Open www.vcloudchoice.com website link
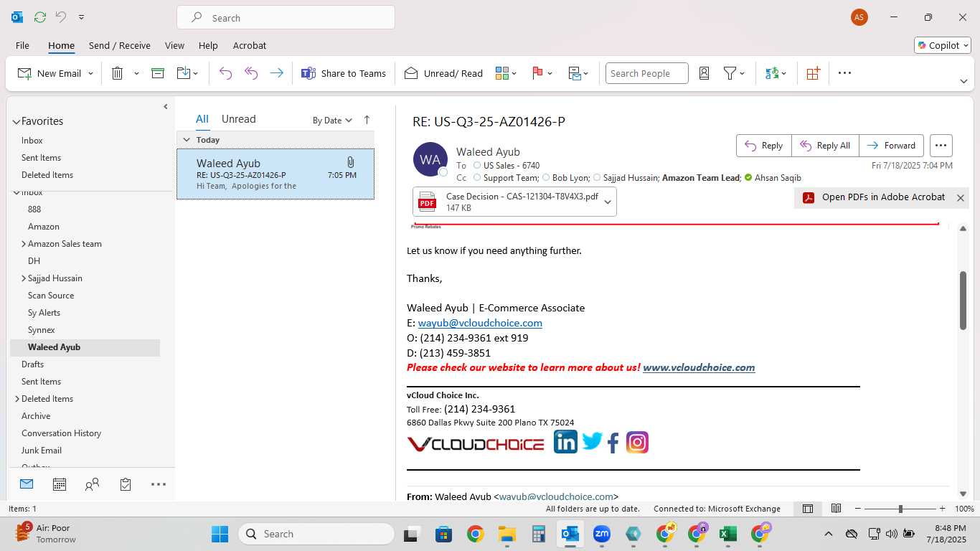 point(699,367)
